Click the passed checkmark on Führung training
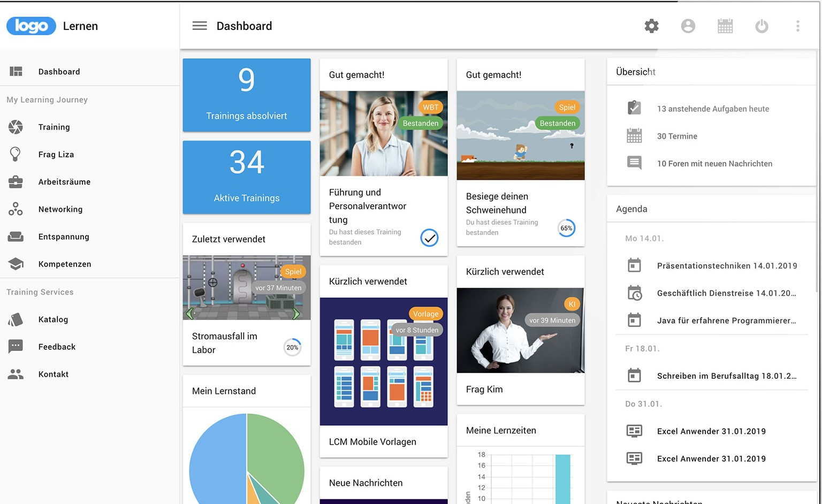 429,238
